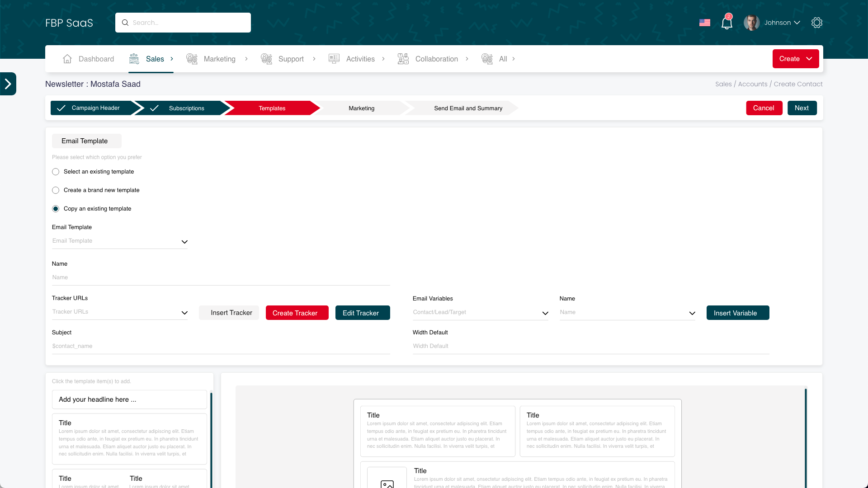Expand the Tracker URLs dropdown
The height and width of the screenshot is (488, 868).
120,312
